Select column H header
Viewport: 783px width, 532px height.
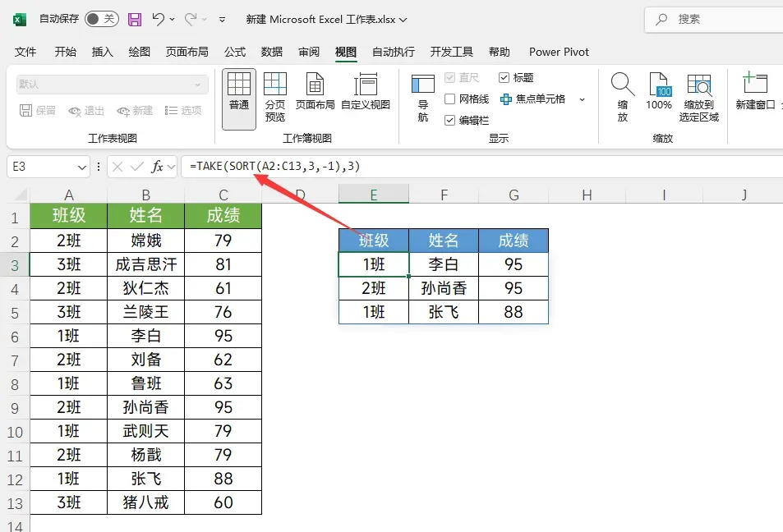tap(587, 195)
